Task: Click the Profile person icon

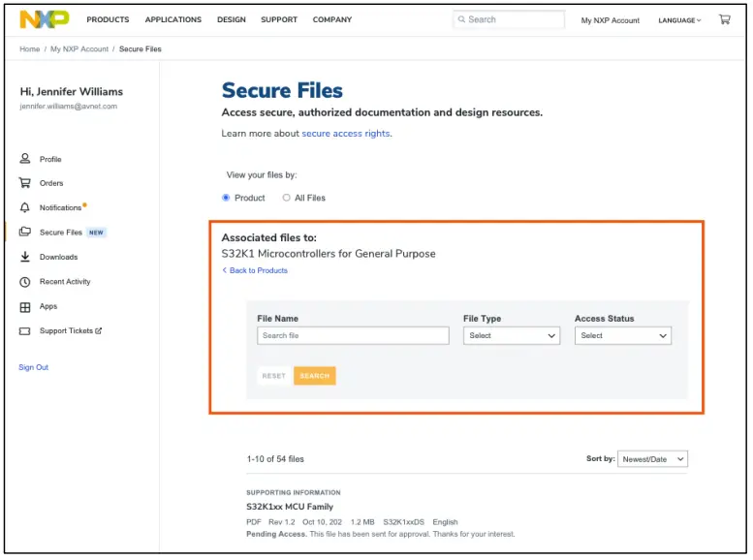Action: (x=25, y=159)
